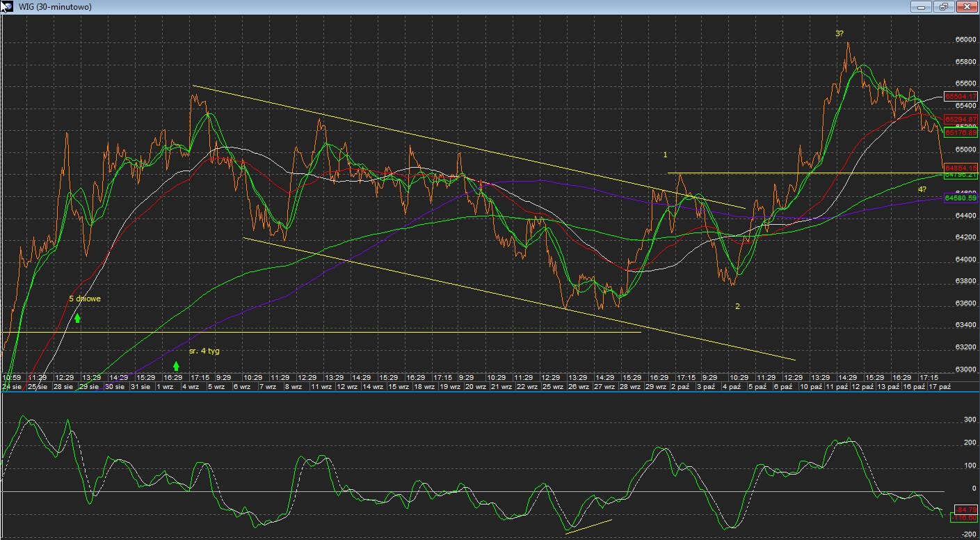Click the '11 wrz' date on time axis
Viewport: 980px width, 540px height.
(x=321, y=386)
